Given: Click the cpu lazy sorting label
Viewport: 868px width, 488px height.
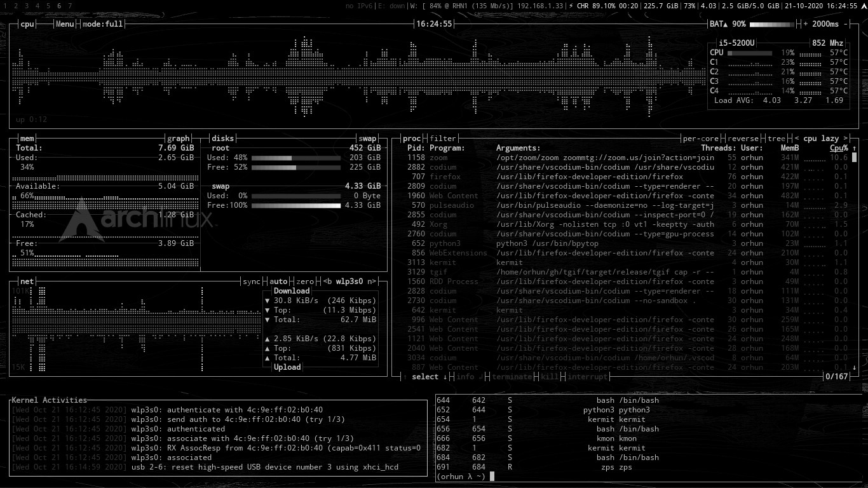Looking at the screenshot, I should tap(821, 139).
